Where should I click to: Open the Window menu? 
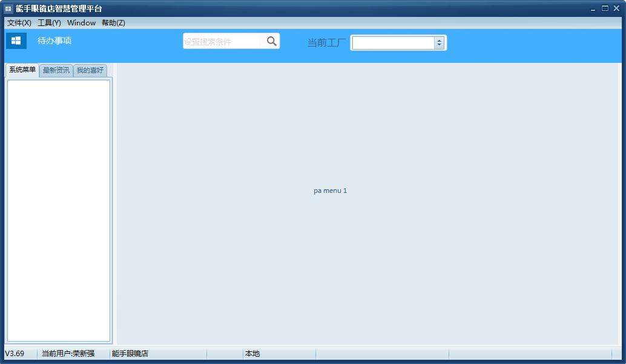pos(81,23)
